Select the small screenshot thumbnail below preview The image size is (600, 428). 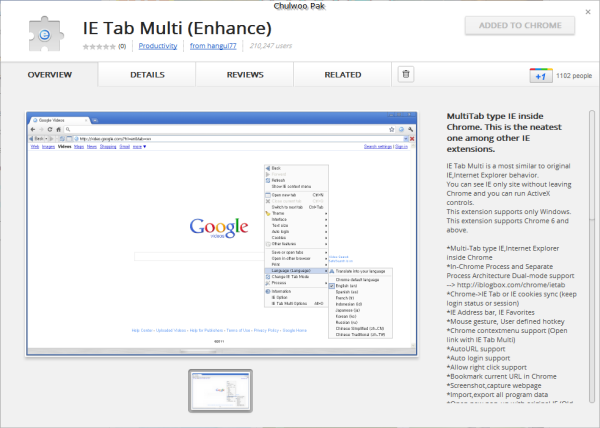[x=220, y=391]
